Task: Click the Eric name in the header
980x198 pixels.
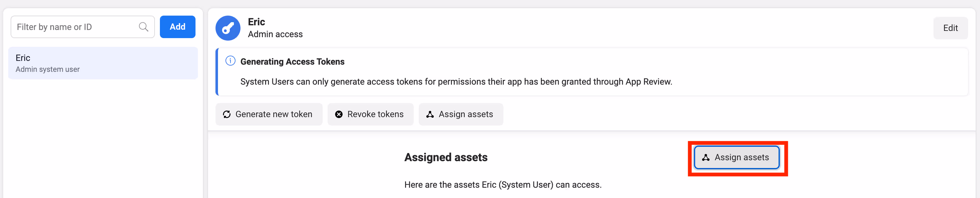Action: [256, 22]
